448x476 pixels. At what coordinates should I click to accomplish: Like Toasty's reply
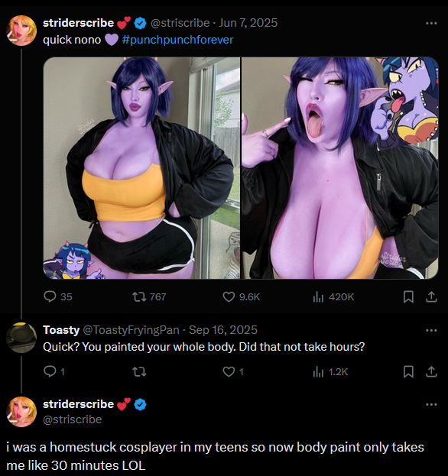(233, 371)
